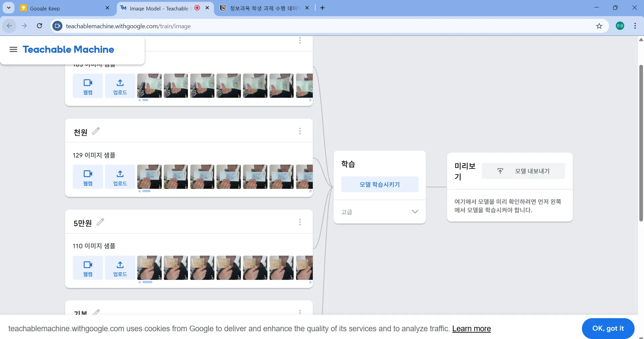Image resolution: width=644 pixels, height=339 pixels.
Task: Upload images to 천원 class
Action: click(x=120, y=177)
